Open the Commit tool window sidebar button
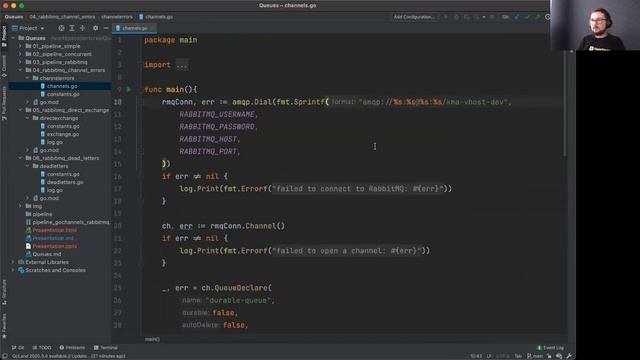The image size is (640, 360). tap(4, 66)
